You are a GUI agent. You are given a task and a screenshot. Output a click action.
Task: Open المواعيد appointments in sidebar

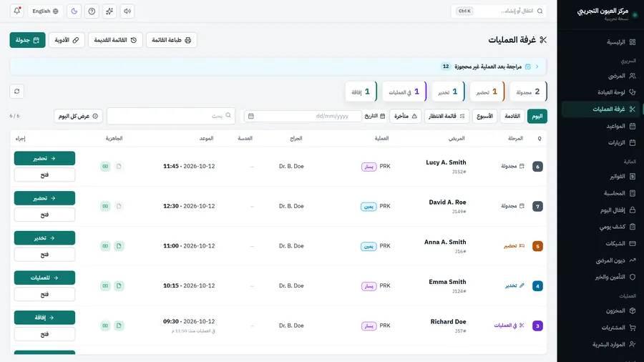coord(600,126)
